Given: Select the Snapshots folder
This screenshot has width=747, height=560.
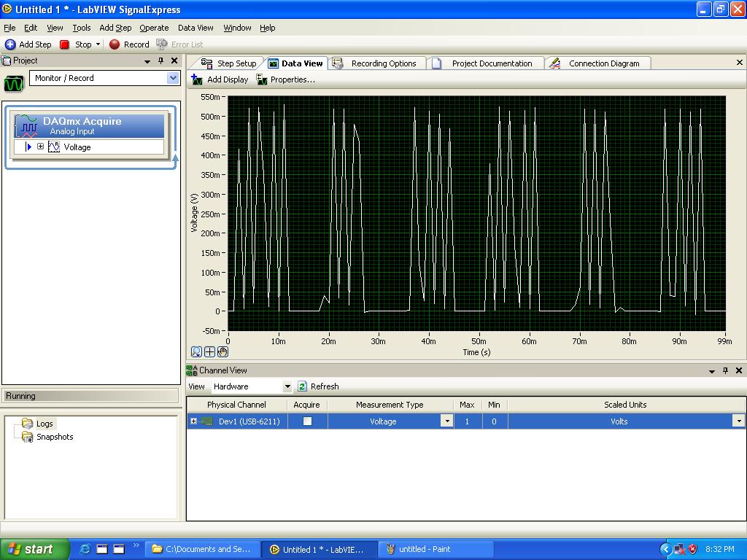Looking at the screenshot, I should coord(47,437).
